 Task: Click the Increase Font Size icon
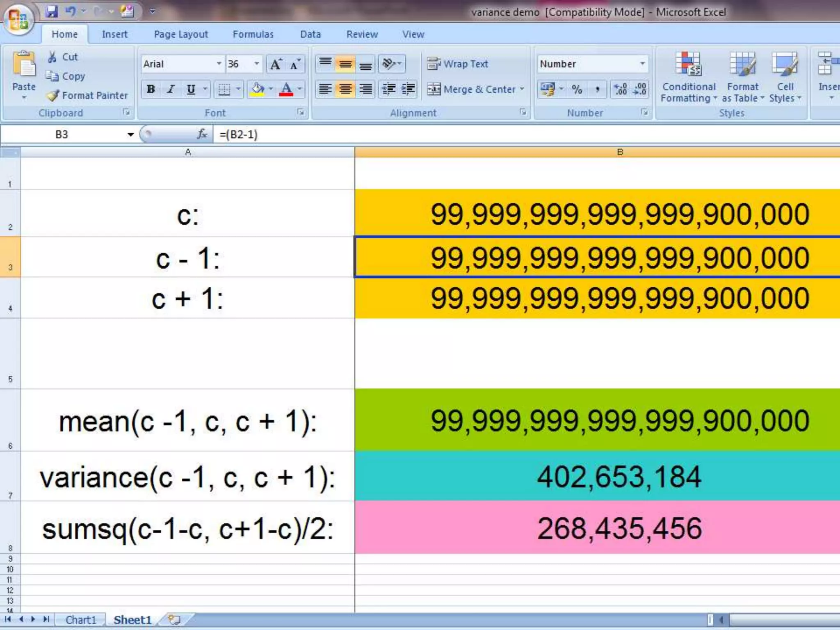(276, 64)
